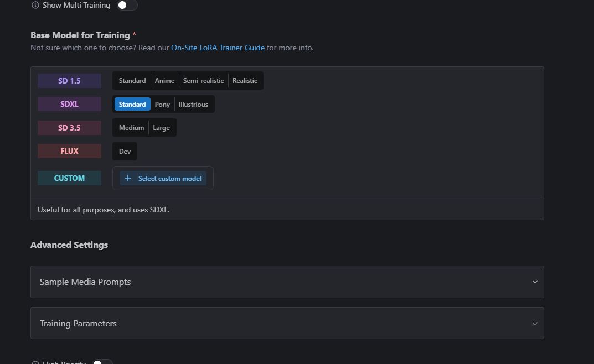Click the FLUX category badge
Image resolution: width=594 pixels, height=364 pixels.
click(69, 151)
